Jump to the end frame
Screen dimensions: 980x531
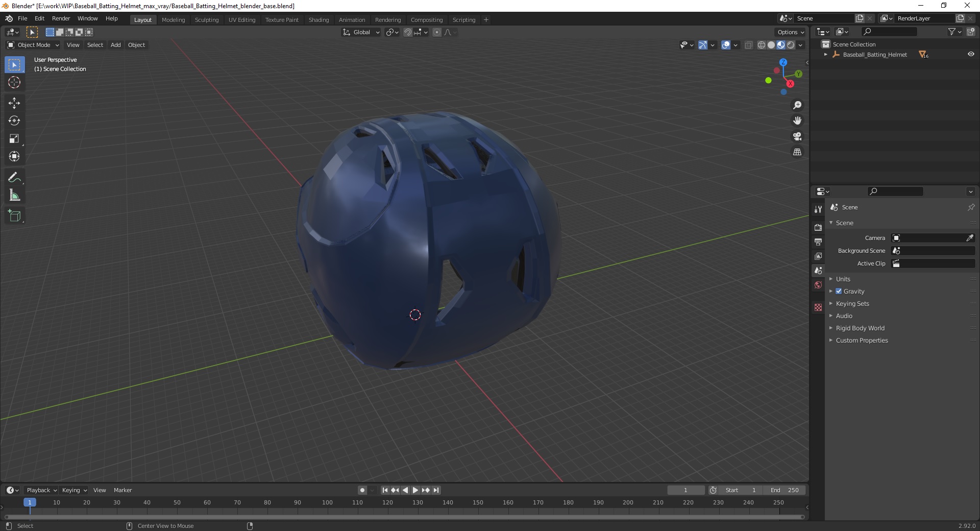(x=436, y=490)
